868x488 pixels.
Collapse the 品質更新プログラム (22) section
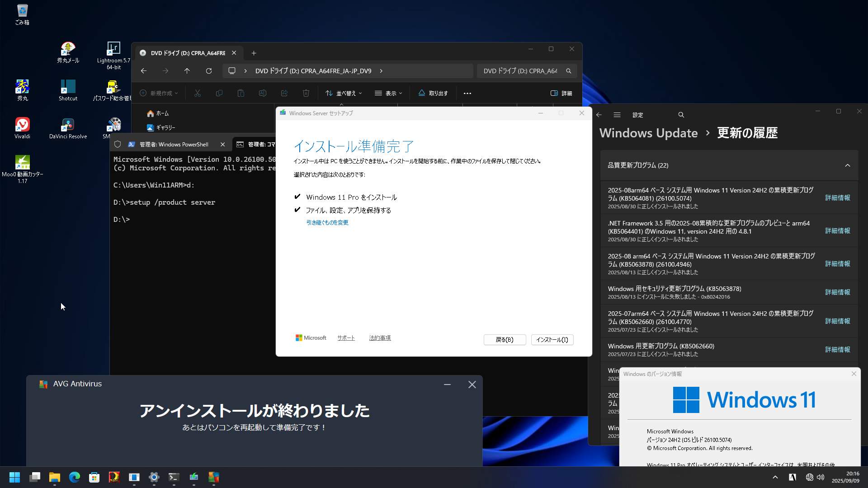tap(847, 165)
